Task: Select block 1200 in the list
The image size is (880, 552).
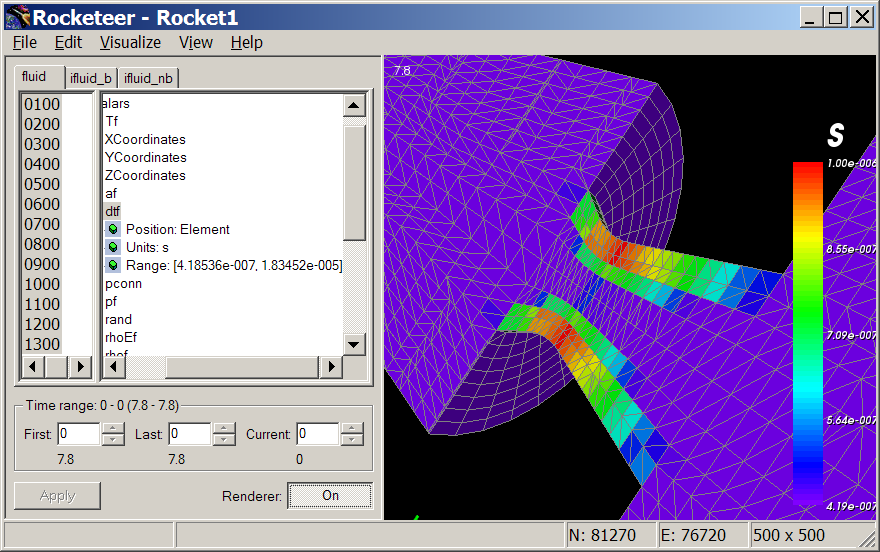Action: click(x=42, y=324)
